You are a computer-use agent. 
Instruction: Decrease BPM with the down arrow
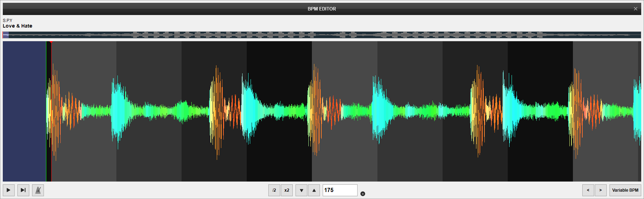301,190
